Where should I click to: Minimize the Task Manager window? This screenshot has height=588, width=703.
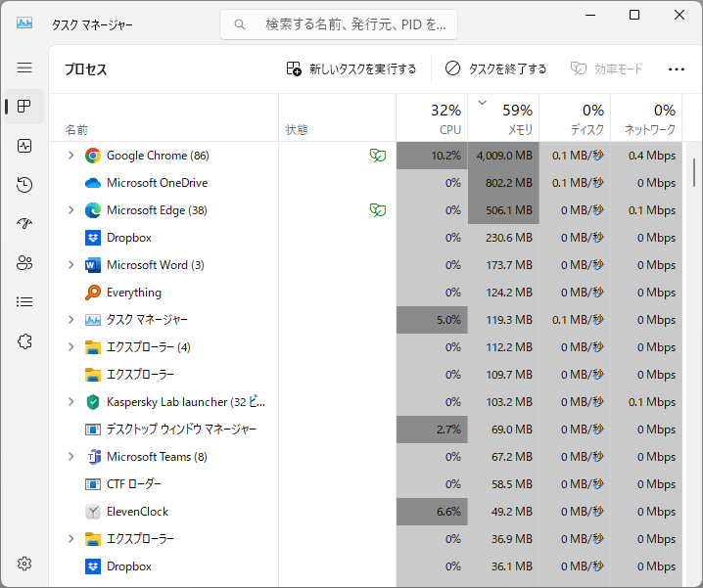pyautogui.click(x=590, y=15)
